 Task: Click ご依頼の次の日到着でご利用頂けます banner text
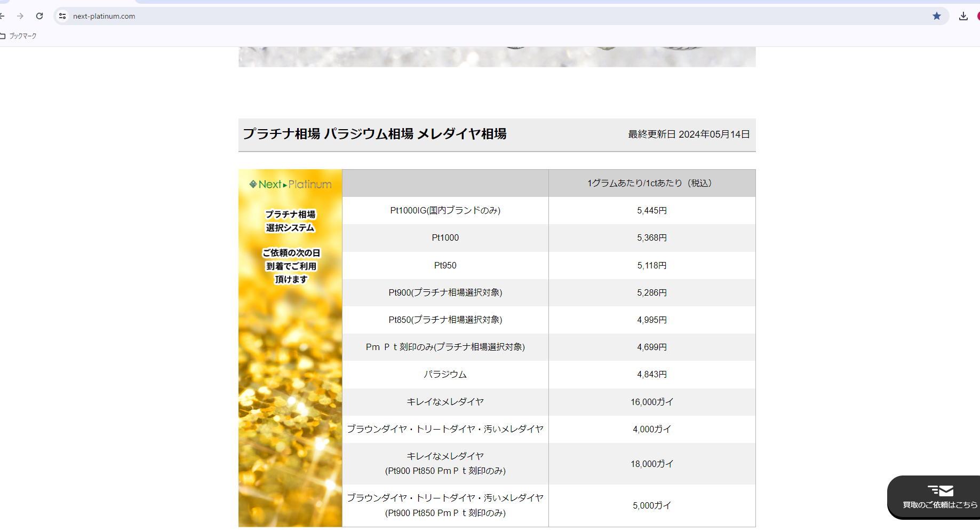pyautogui.click(x=291, y=266)
